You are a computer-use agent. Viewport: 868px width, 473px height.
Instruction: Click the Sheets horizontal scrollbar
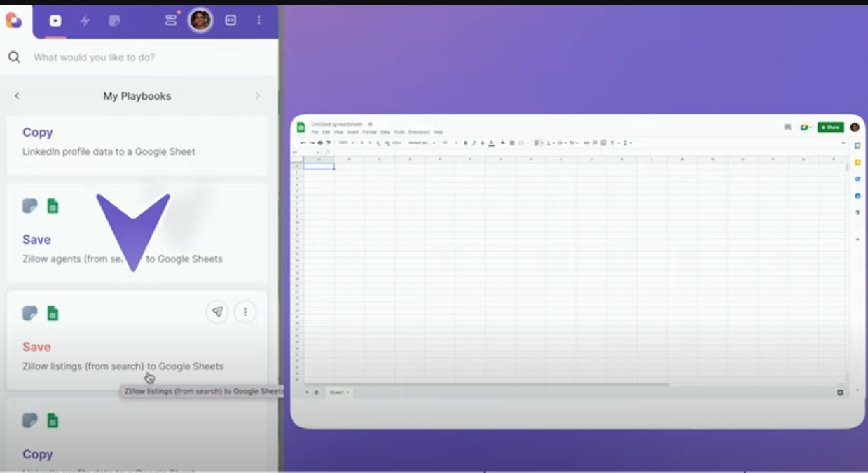coord(486,384)
